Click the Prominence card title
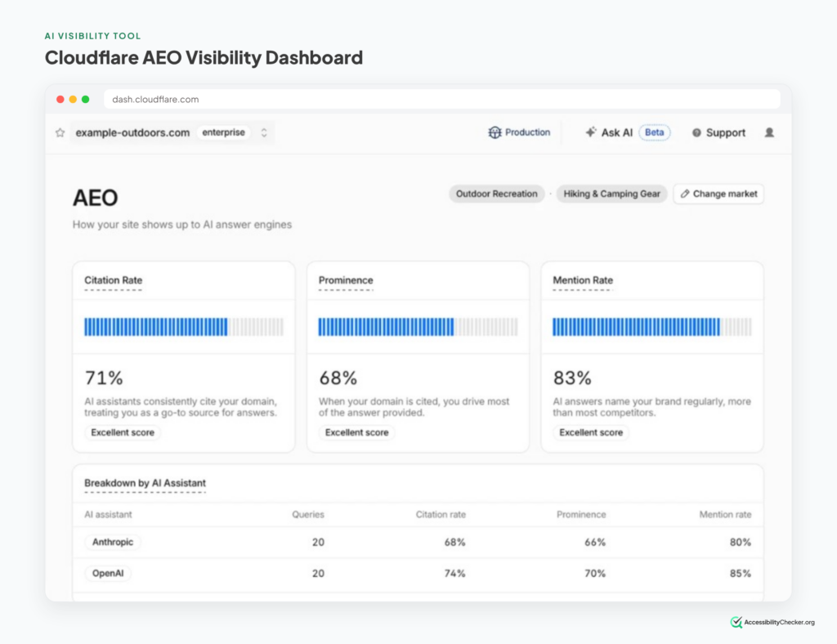Viewport: 837px width, 644px height. [x=346, y=280]
